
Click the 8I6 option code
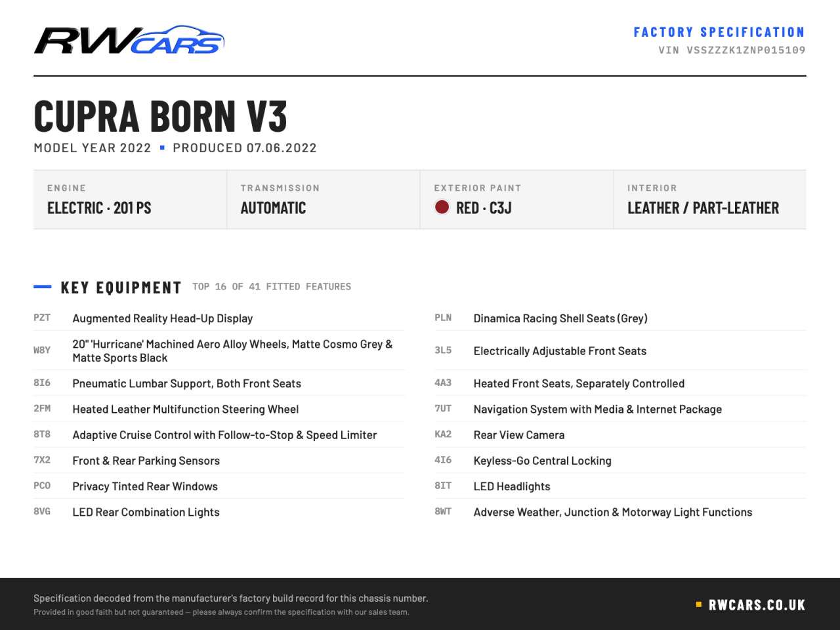(x=42, y=383)
